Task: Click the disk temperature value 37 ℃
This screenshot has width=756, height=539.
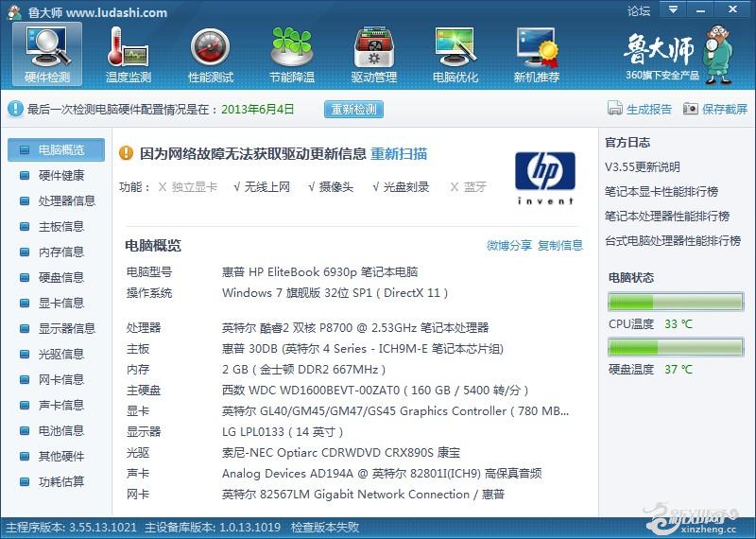Action: pyautogui.click(x=678, y=370)
